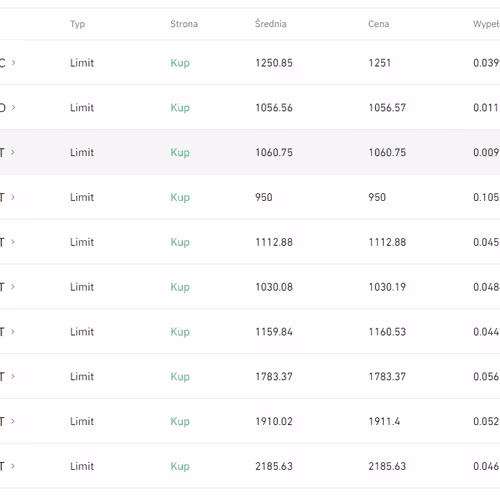Sort by the Średnia column header
This screenshot has height=500, width=500.
pos(271,24)
